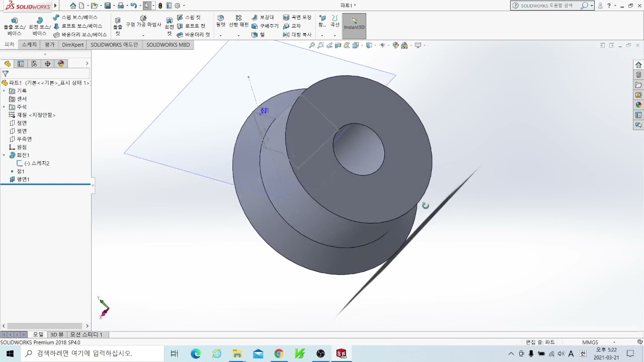Open Curves dropdown arrow
644x362 pixels.
335,36
